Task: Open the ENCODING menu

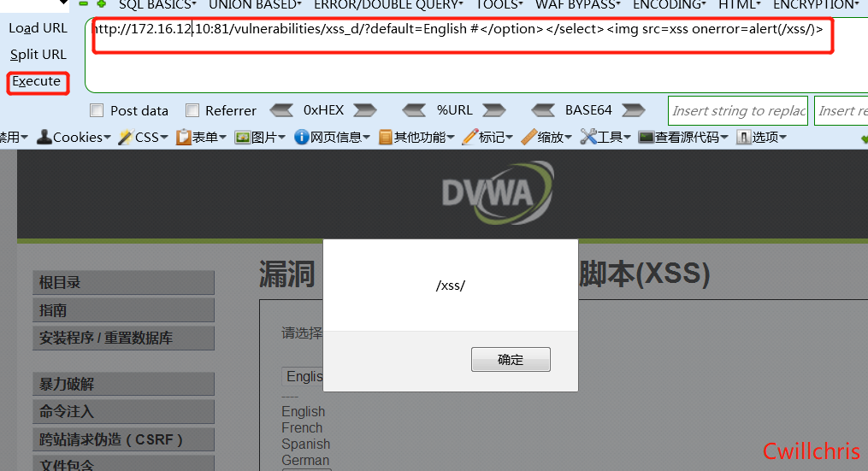Action: pyautogui.click(x=670, y=4)
